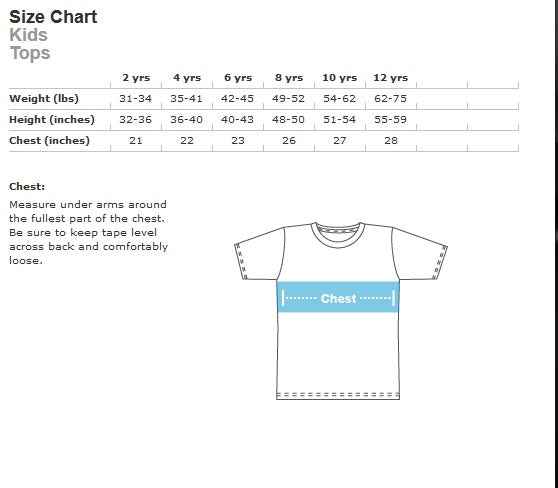Click the Weight (lbs) row label
The image size is (558, 488).
tap(44, 99)
